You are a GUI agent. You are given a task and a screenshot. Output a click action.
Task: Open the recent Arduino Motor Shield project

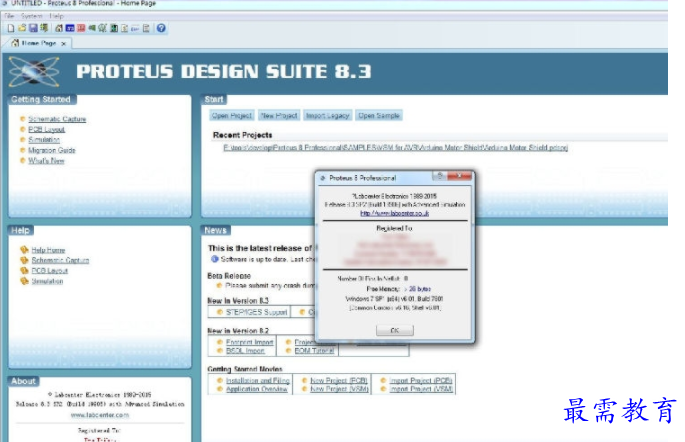click(x=395, y=148)
